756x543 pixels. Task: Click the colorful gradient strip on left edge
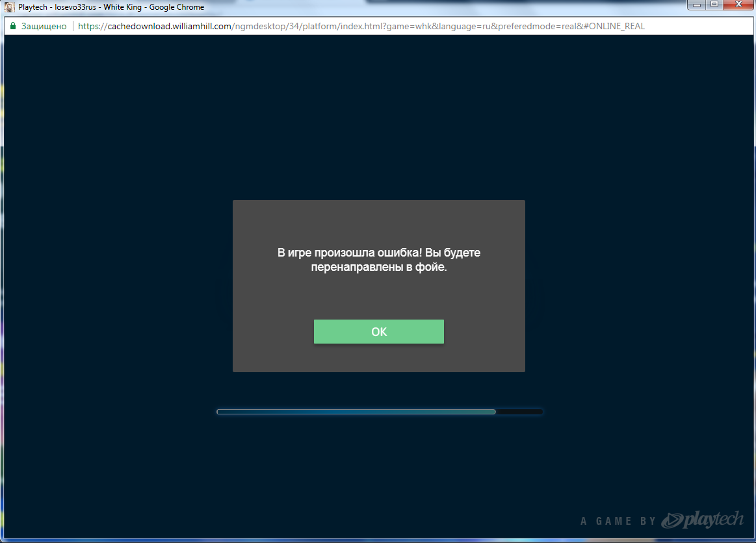pos(2,260)
